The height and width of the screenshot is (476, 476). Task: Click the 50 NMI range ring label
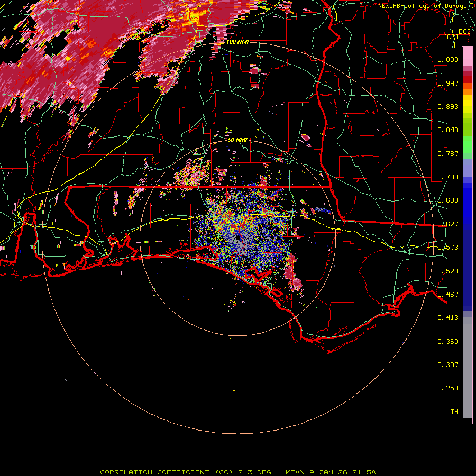pyautogui.click(x=237, y=140)
